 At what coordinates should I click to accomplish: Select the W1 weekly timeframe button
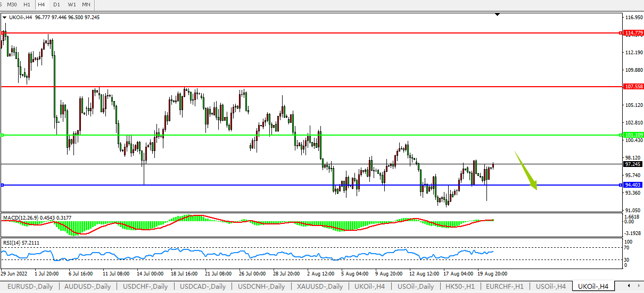71,4
